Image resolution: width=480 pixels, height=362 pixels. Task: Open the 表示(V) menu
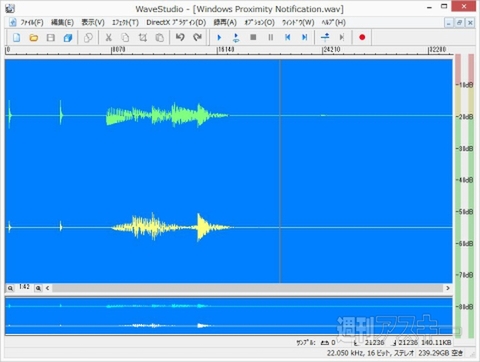pos(93,22)
